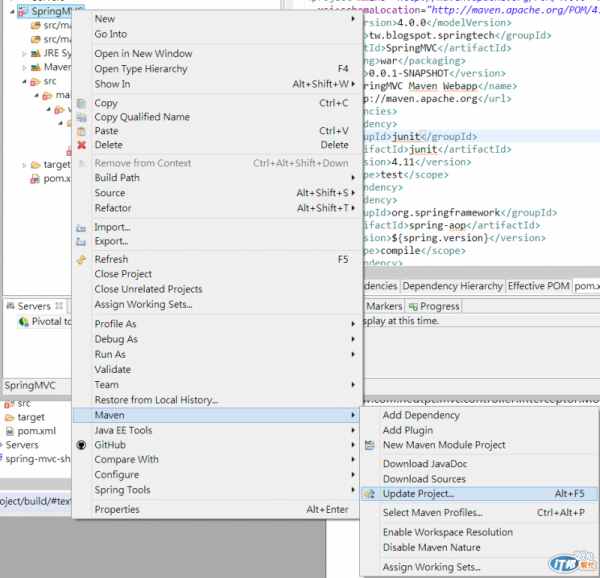Viewport: 600px width, 578px height.
Task: Open the Profile As submenu
Action: pos(215,324)
